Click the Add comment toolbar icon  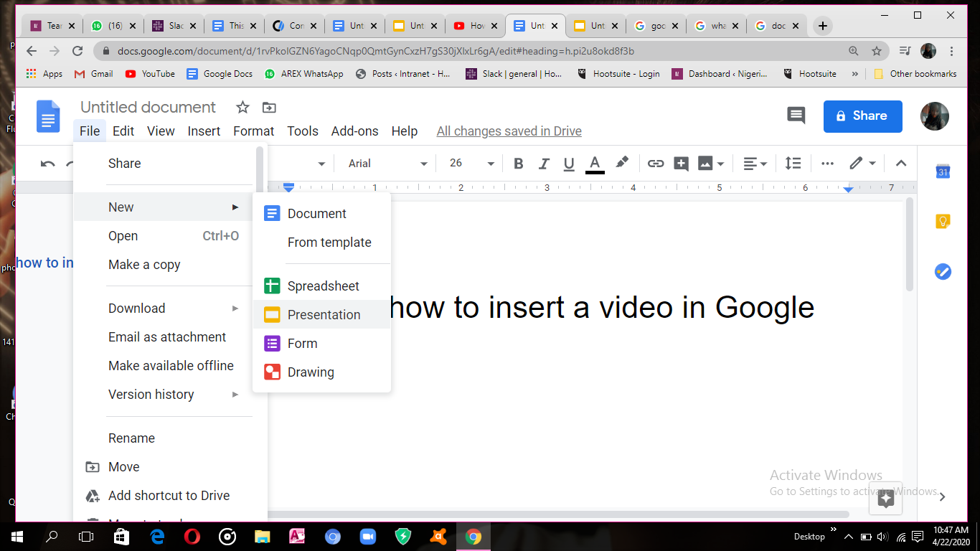point(681,164)
